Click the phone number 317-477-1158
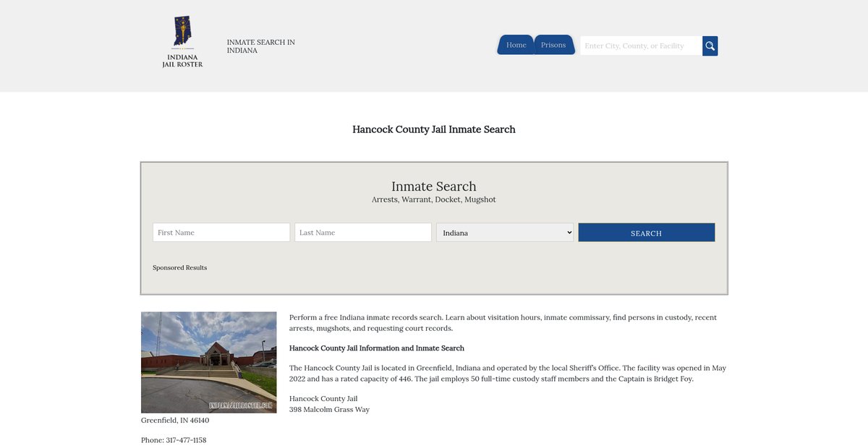 tap(185, 440)
